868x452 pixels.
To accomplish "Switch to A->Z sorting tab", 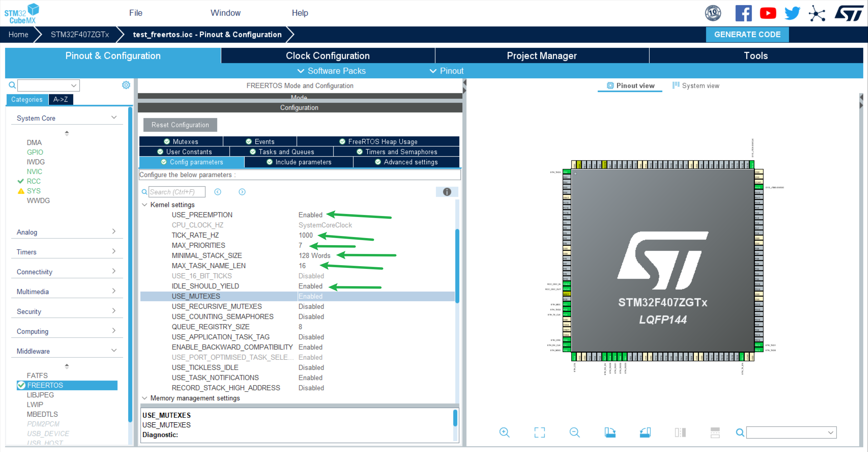I will pyautogui.click(x=61, y=99).
